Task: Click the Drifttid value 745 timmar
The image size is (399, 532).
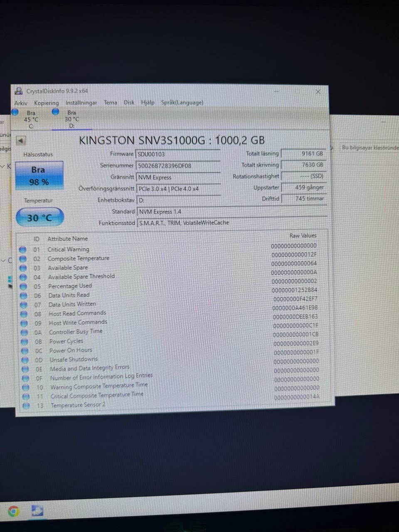Action: [303, 199]
